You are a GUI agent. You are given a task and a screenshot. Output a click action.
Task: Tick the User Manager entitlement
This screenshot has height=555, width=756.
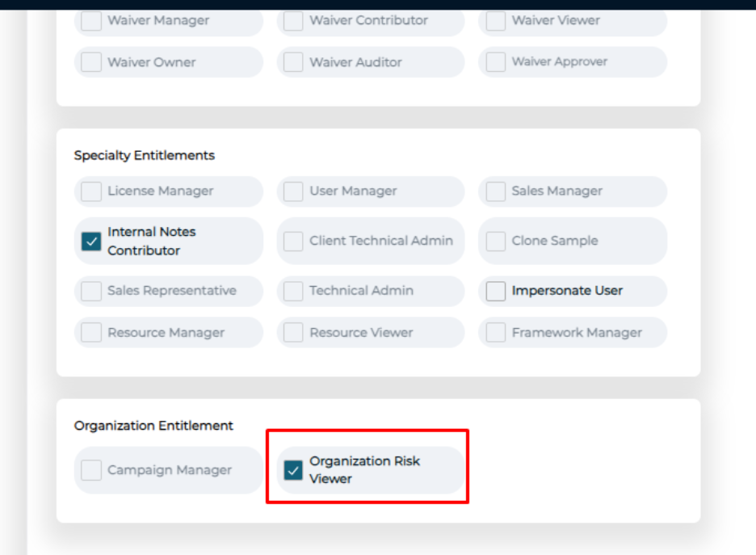[x=293, y=191]
